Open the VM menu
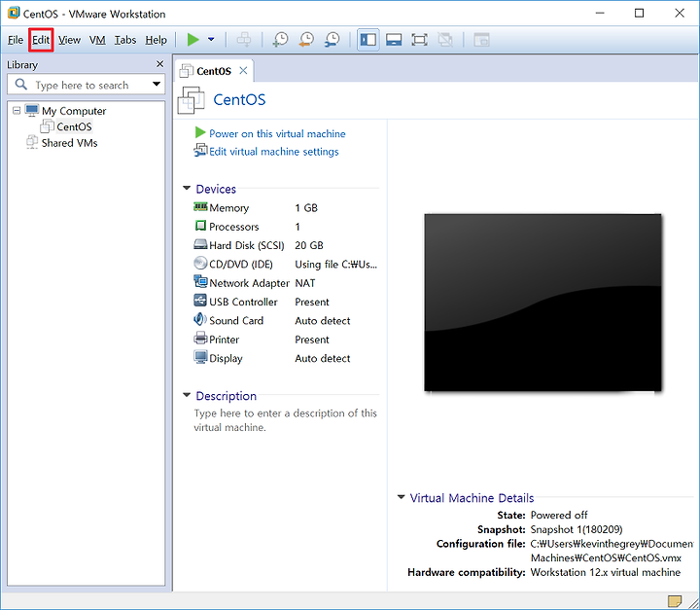Viewport: 700px width, 610px height. (97, 40)
